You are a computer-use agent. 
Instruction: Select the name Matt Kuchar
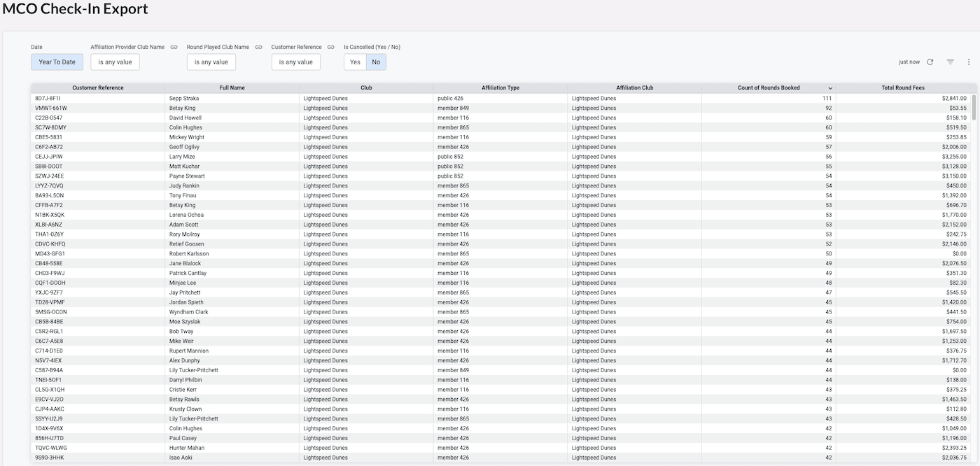click(184, 167)
